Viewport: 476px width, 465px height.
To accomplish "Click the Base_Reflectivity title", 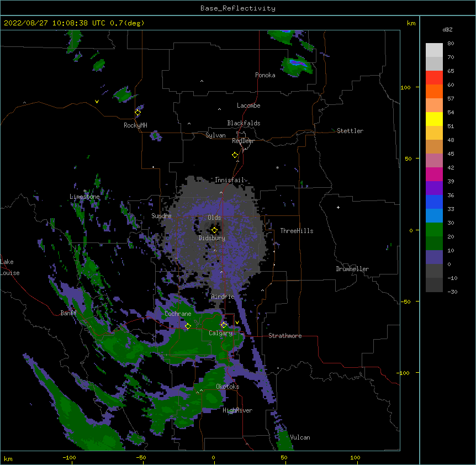I will tap(238, 8).
